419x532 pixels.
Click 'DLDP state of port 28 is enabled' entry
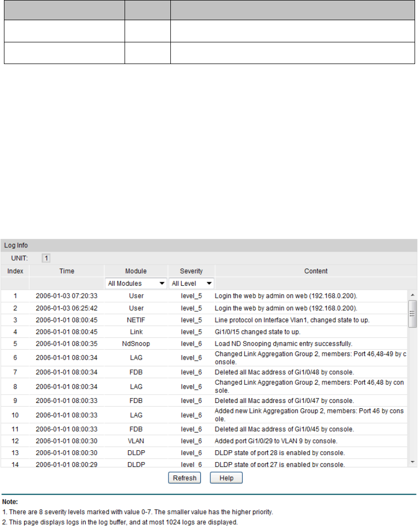click(280, 453)
